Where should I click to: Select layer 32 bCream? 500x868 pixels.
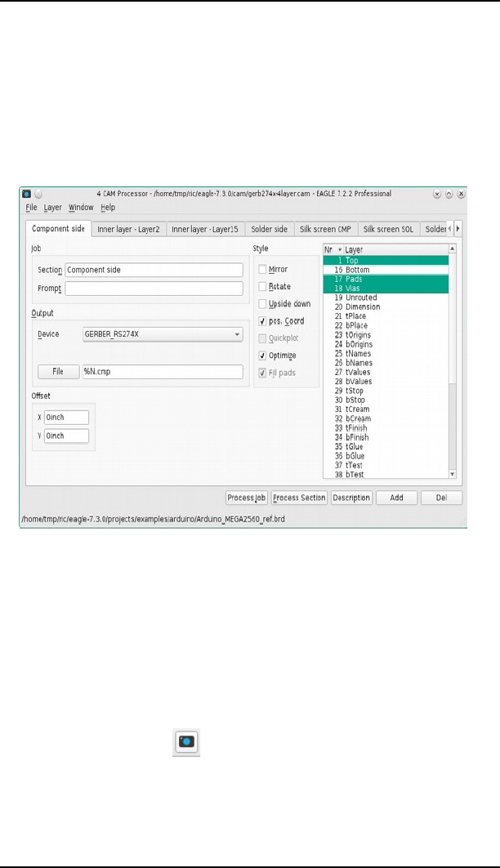coord(386,418)
